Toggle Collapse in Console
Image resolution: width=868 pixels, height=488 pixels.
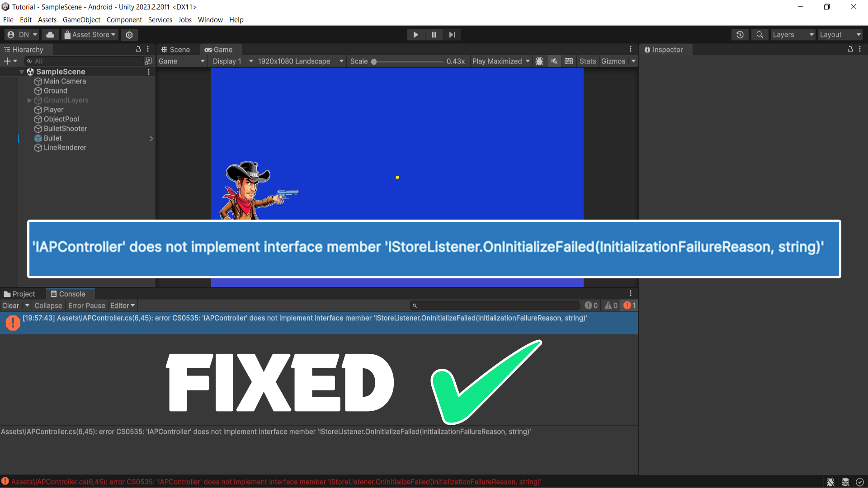[48, 306]
